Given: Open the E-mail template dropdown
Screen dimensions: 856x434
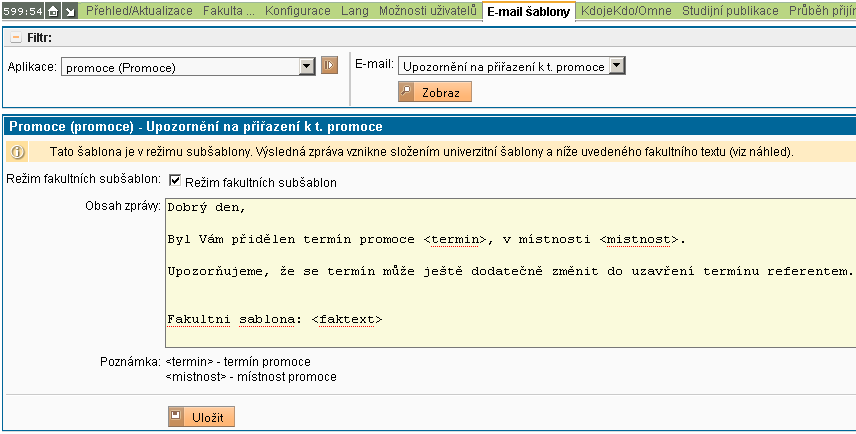Looking at the screenshot, I should [x=616, y=66].
